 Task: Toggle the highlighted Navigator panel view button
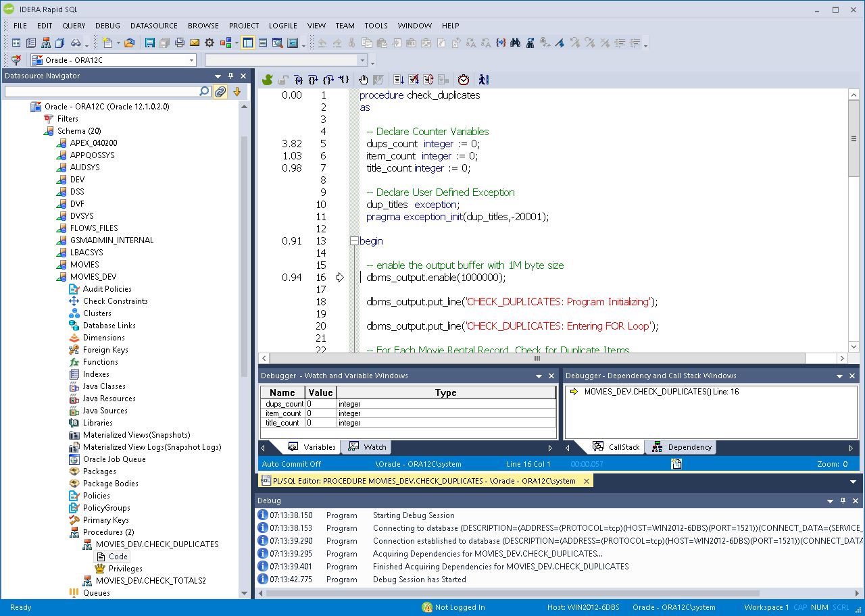coord(248,43)
